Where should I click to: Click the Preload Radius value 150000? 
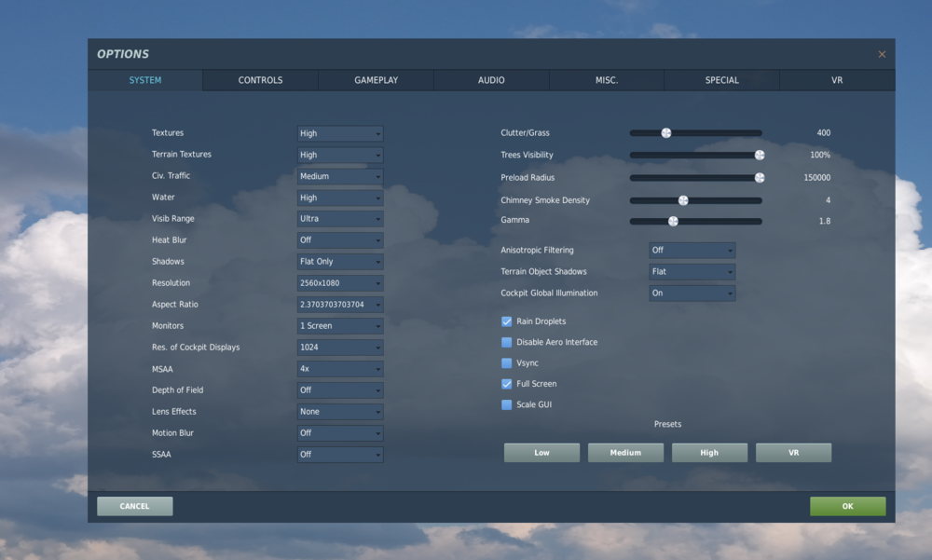[x=816, y=178]
